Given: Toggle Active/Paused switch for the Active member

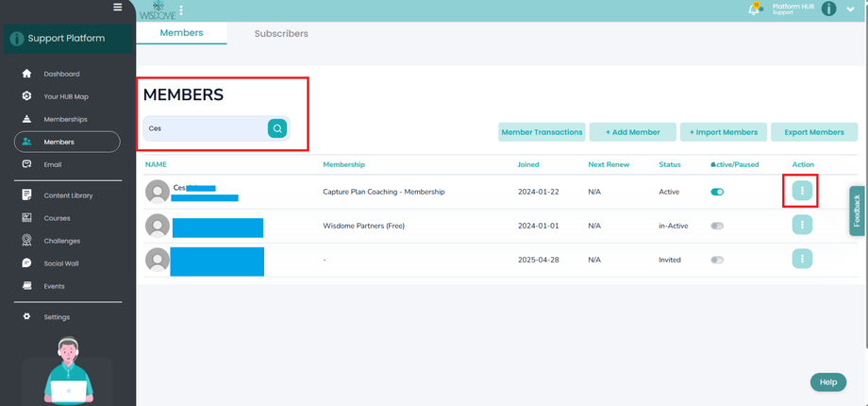Looking at the screenshot, I should pos(717,192).
